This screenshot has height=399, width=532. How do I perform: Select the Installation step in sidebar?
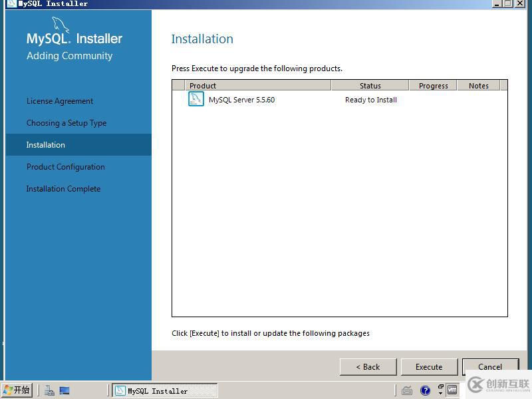coord(78,145)
